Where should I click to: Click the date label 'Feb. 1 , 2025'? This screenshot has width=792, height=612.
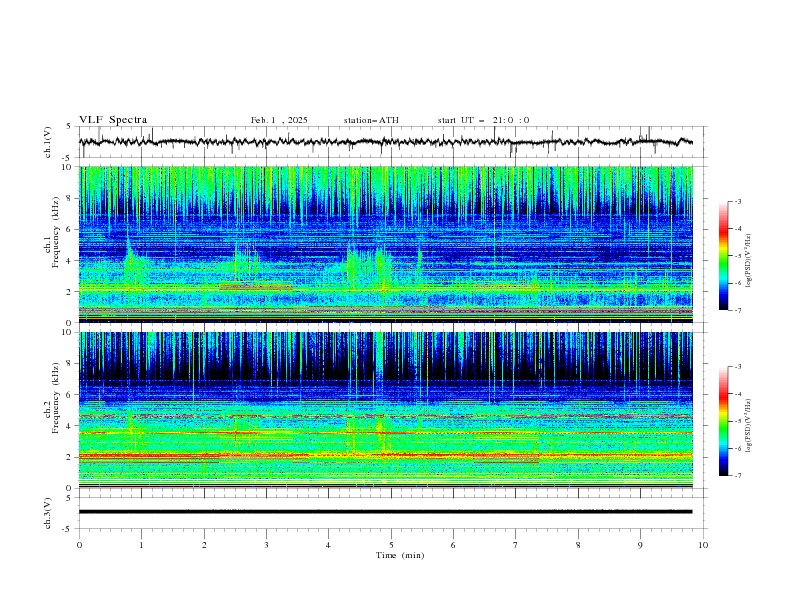pyautogui.click(x=279, y=120)
